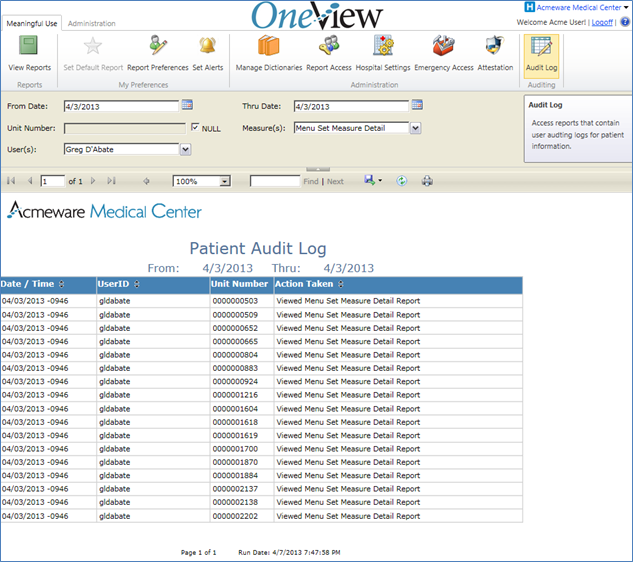Click the Unit Number input field
Image resolution: width=633 pixels, height=562 pixels.
[125, 128]
